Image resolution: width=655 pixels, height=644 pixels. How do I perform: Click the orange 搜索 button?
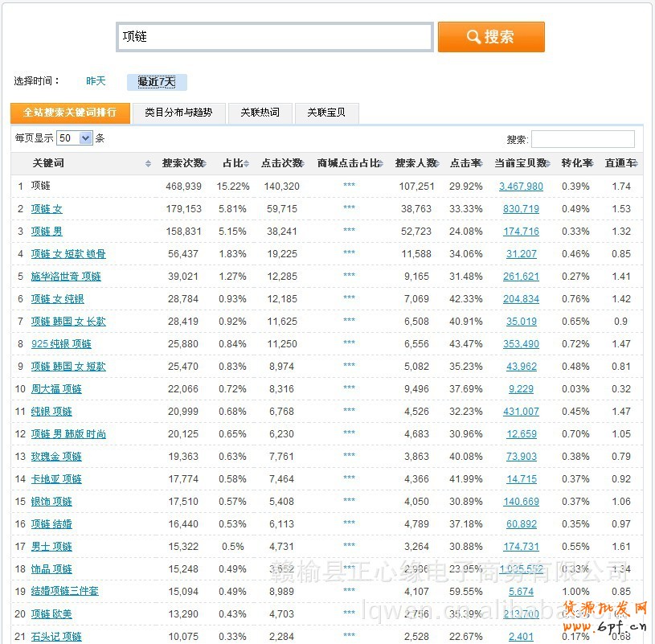(x=491, y=37)
